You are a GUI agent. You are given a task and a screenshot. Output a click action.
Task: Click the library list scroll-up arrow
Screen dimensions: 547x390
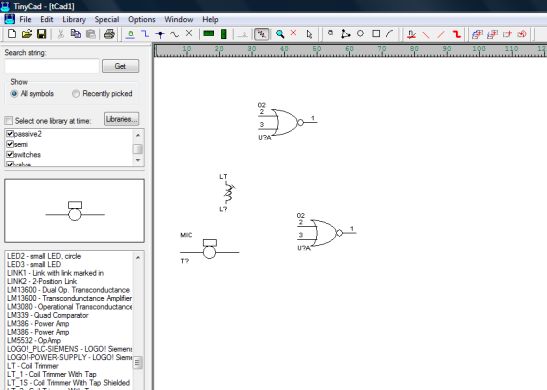coord(138,135)
